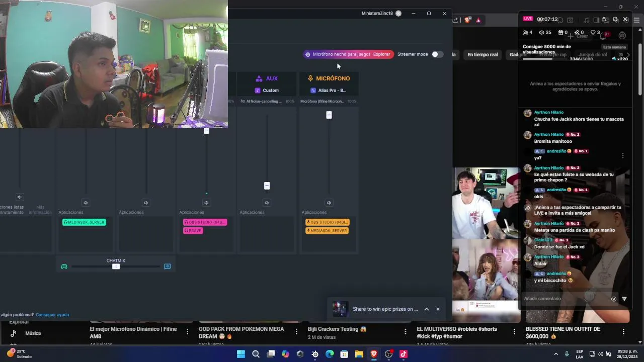
Task: Click the likes heart icon showing 3
Action: pyautogui.click(x=593, y=33)
